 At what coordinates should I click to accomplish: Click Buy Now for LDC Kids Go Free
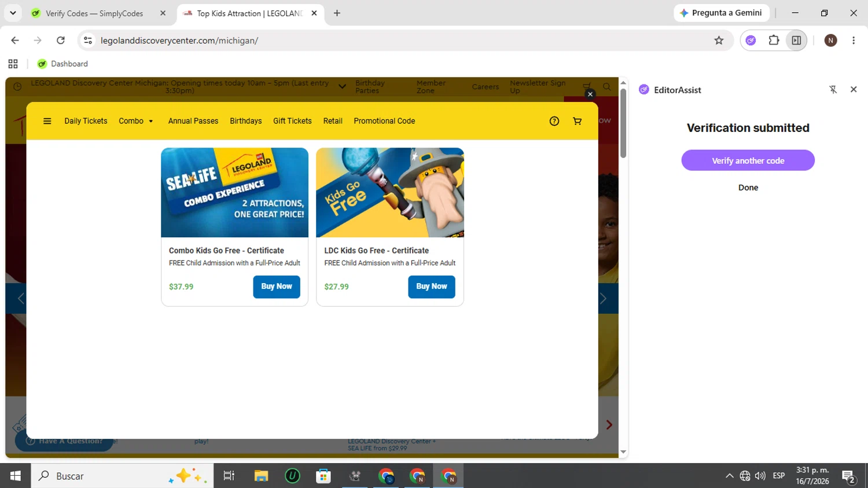click(432, 287)
